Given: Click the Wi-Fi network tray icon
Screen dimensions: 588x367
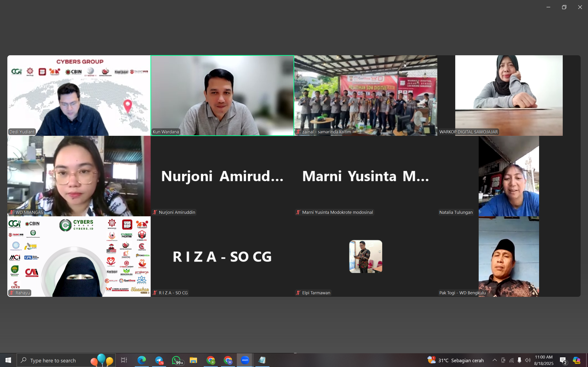Looking at the screenshot, I should 512,360.
